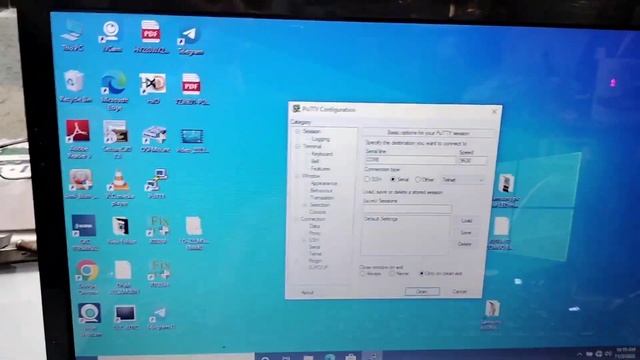Select Colours in the category tree
Image resolution: width=640 pixels, height=360 pixels.
(x=318, y=212)
